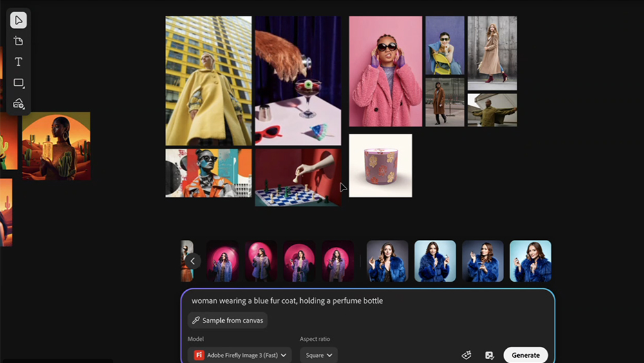Select the man with outstretched arms image
Viewport: 644px width, 363px height.
tap(493, 110)
